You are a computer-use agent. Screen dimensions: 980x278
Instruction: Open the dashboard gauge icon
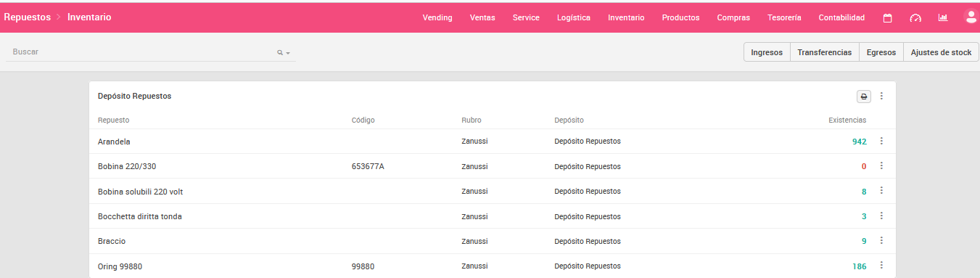pos(915,17)
